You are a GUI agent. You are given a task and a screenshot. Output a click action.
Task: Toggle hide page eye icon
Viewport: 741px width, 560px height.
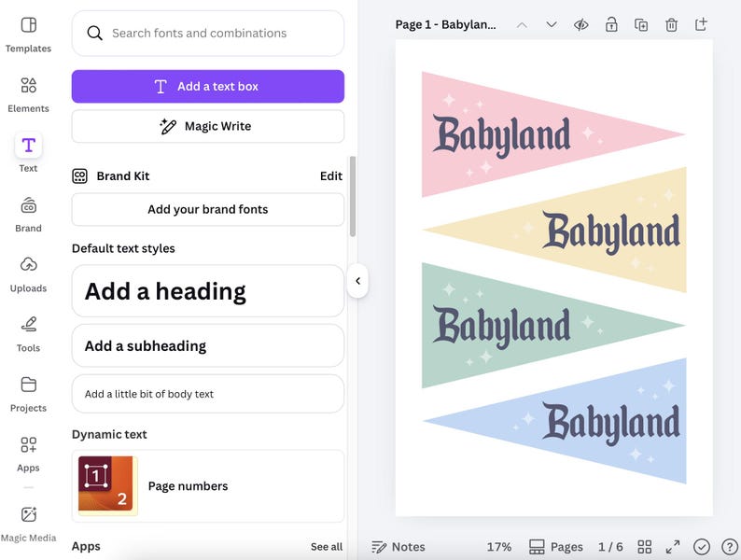pos(580,24)
